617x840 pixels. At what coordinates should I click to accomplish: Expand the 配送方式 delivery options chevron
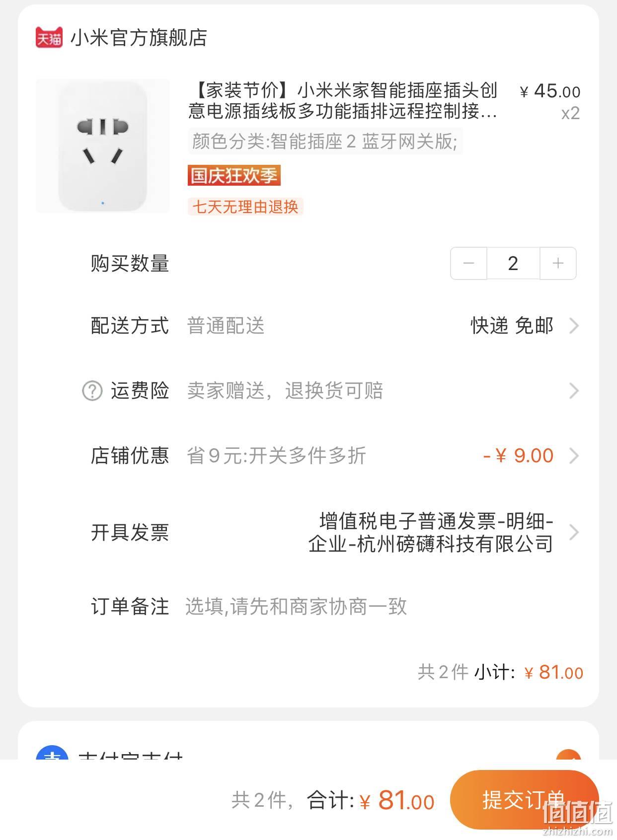point(574,326)
